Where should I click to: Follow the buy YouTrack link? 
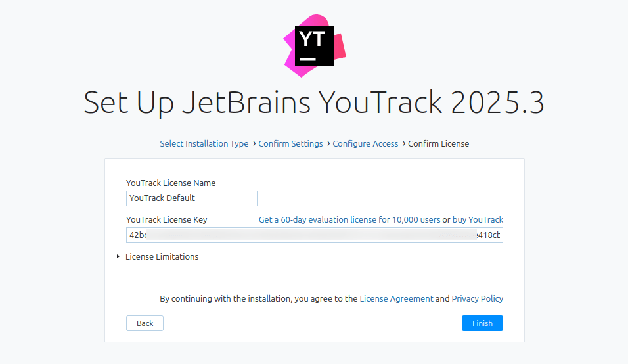478,220
